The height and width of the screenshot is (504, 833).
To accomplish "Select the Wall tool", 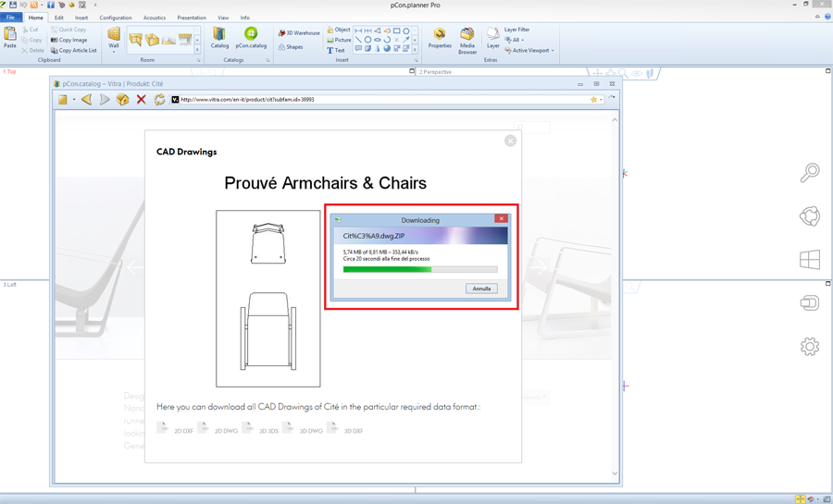I will pos(114,38).
